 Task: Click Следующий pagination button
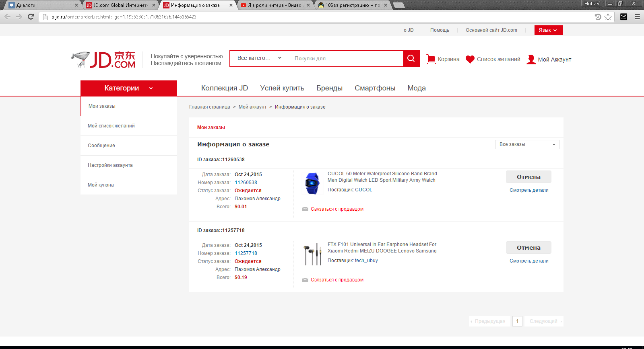pyautogui.click(x=544, y=321)
